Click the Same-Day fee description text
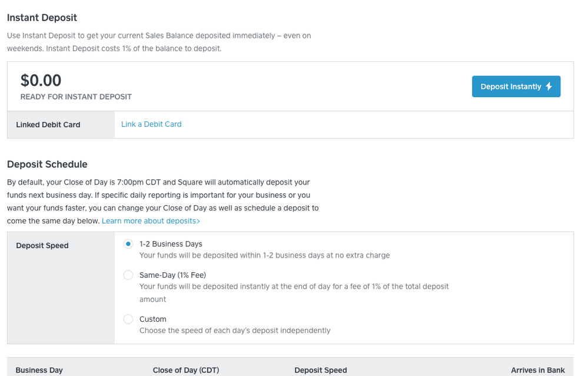The height and width of the screenshot is (376, 588). click(294, 287)
